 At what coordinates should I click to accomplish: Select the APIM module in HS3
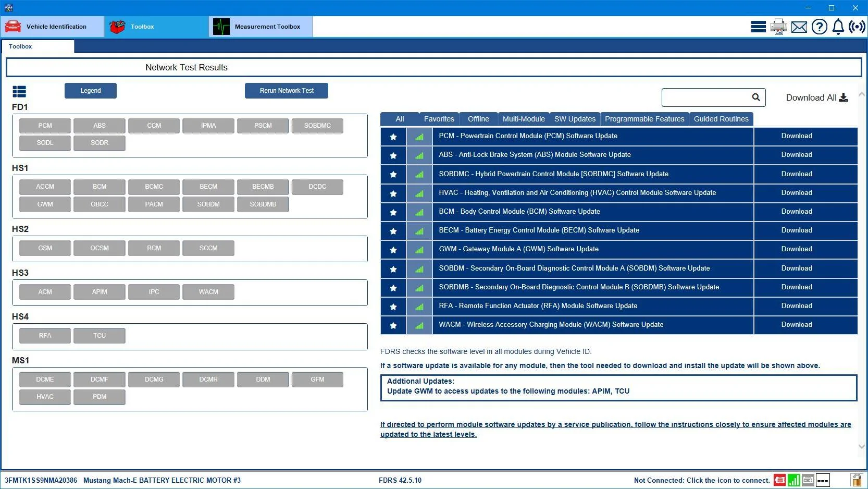tap(100, 292)
